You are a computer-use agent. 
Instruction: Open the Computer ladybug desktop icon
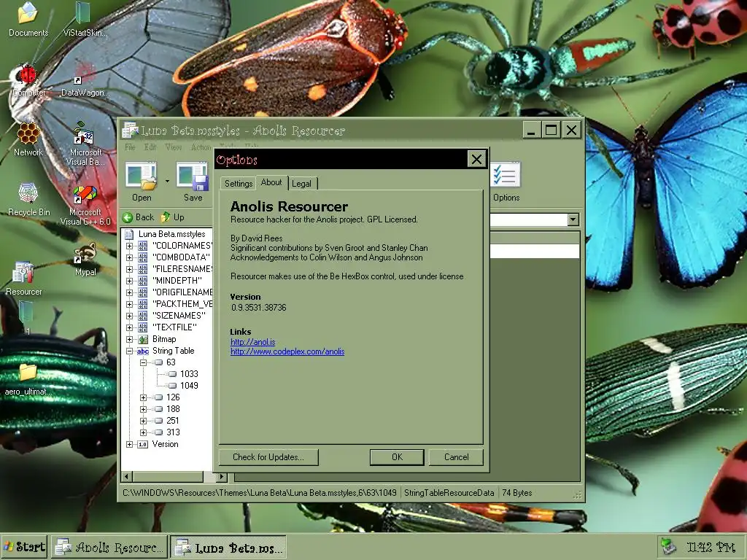coord(27,74)
